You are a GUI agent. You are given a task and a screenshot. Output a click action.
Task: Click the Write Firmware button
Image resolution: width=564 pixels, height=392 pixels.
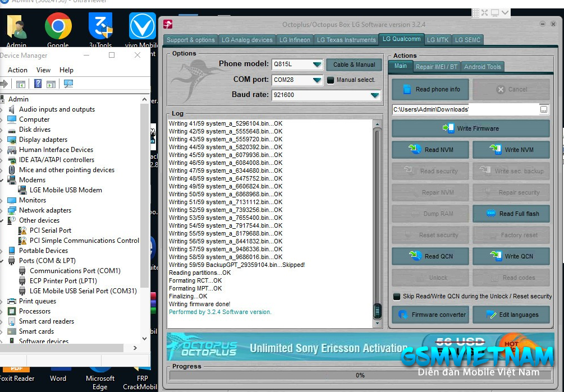click(x=470, y=128)
